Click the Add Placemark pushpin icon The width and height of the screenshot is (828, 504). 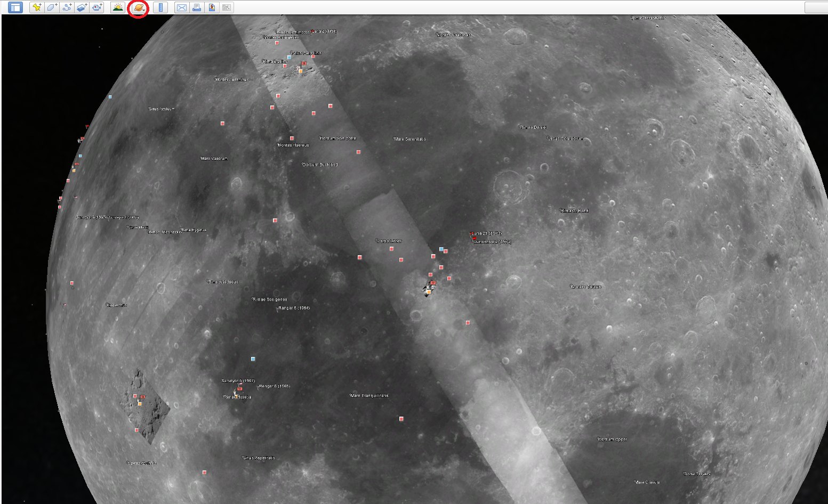36,7
